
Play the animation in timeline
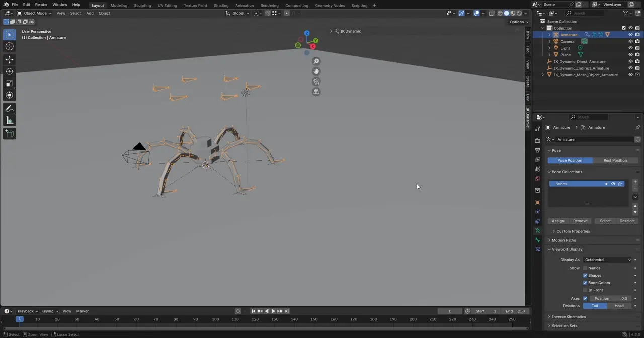(x=273, y=311)
